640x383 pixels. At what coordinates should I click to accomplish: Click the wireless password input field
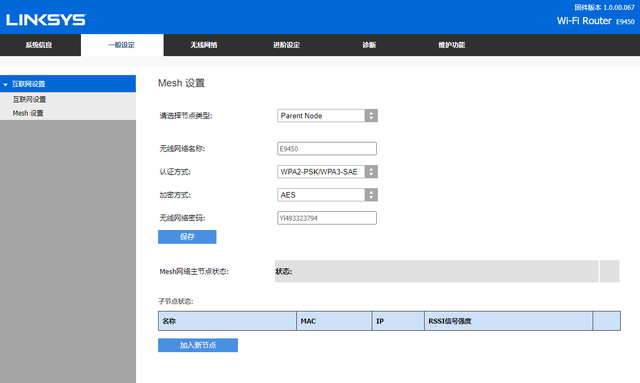pyautogui.click(x=327, y=218)
